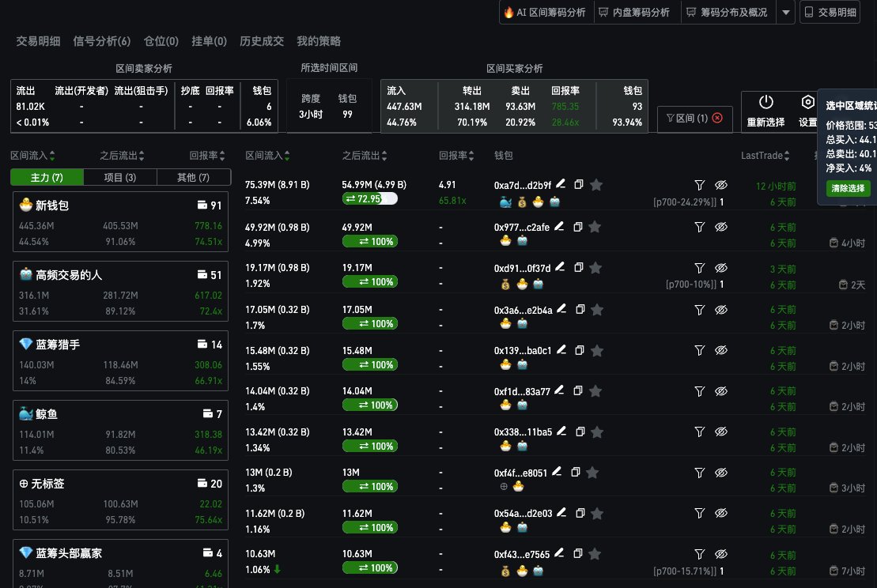Toggle visibility for wallet 0xf1d...83a77
This screenshot has width=877, height=588.
point(721,391)
